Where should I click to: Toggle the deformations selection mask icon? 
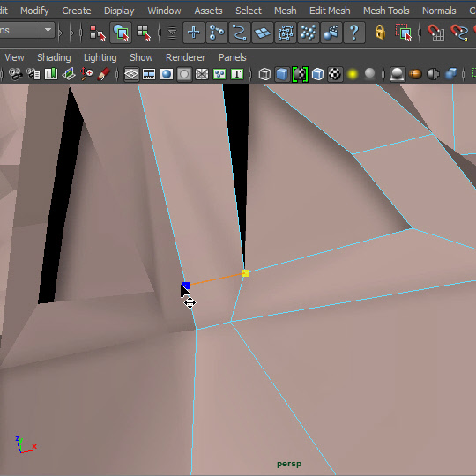[x=286, y=33]
